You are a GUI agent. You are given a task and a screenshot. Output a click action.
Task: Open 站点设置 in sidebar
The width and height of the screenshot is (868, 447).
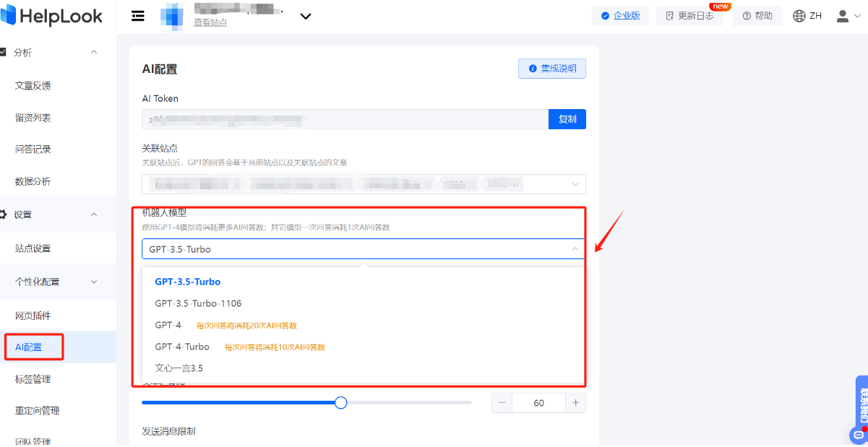33,248
